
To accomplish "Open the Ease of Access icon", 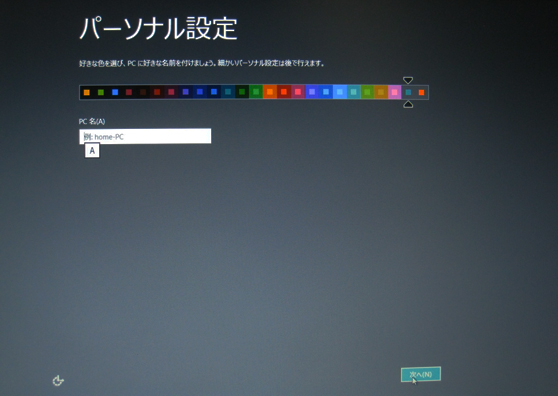I will [x=58, y=381].
